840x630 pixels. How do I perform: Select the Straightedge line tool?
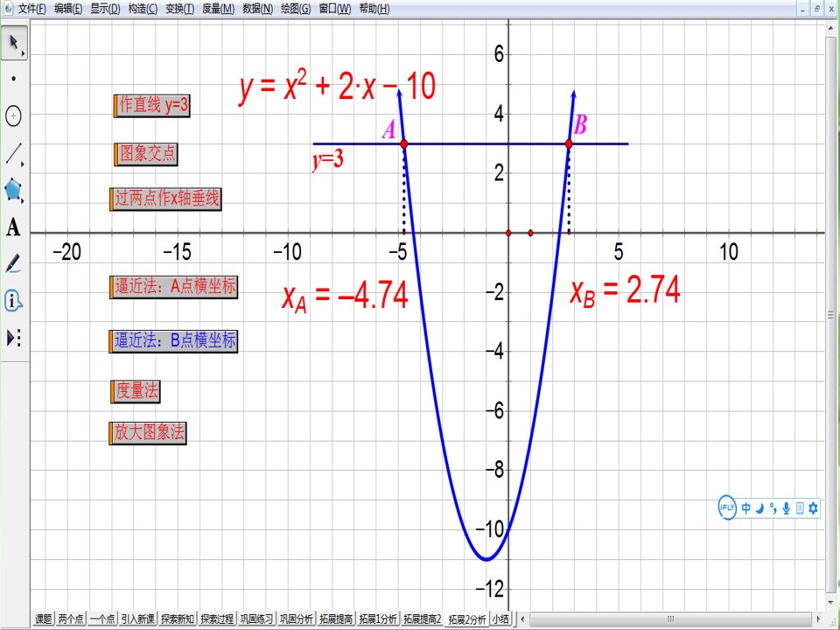[14, 154]
